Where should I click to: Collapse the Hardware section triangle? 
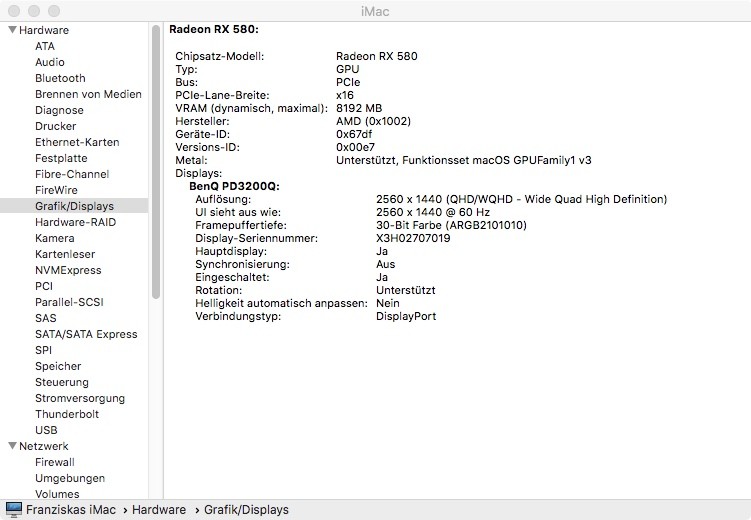[12, 30]
